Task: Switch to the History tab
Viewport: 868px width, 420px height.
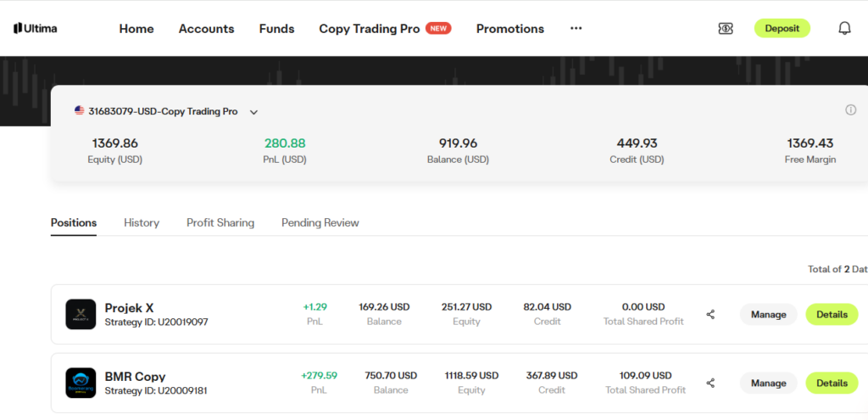Action: coord(142,223)
